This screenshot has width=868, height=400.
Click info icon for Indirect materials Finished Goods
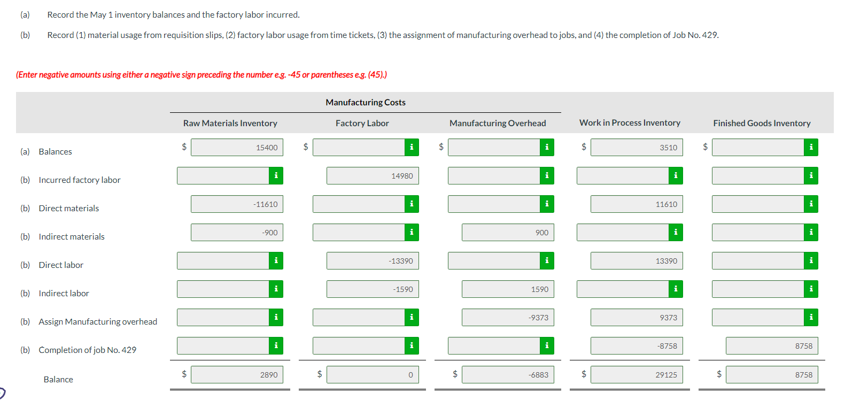(811, 232)
